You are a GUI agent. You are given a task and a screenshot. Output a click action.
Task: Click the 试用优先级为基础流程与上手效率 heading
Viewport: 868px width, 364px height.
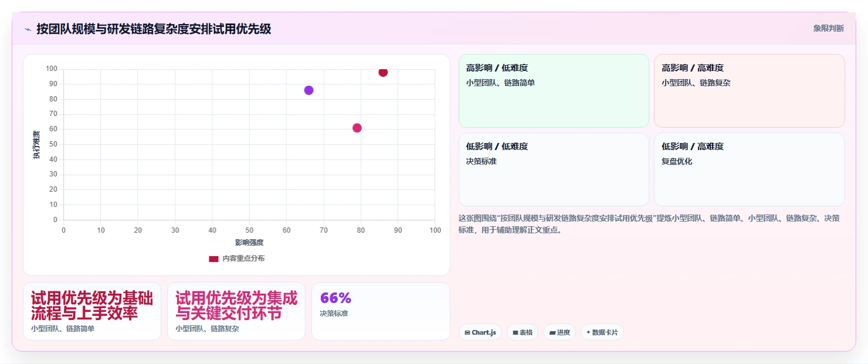[92, 305]
